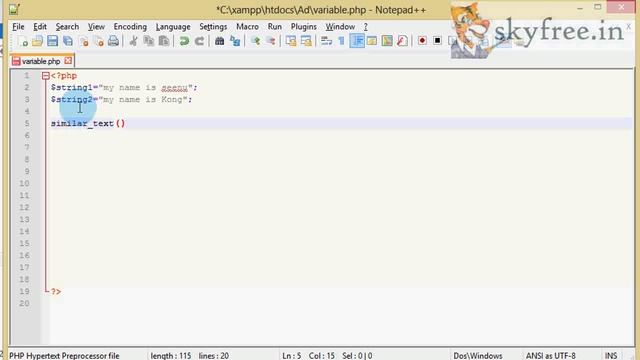Toggle the highlighted Show Indent Guide icon
The image size is (640, 360).
[x=357, y=41]
